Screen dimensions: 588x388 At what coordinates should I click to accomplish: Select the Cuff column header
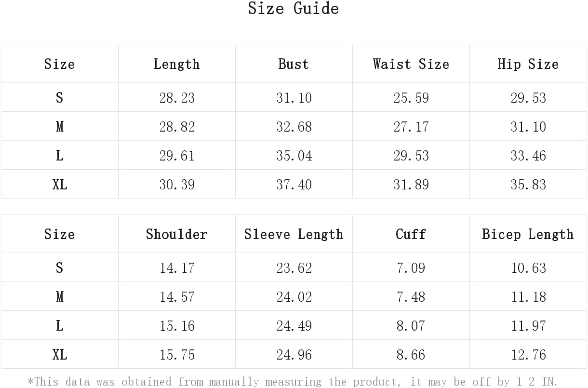[411, 234]
